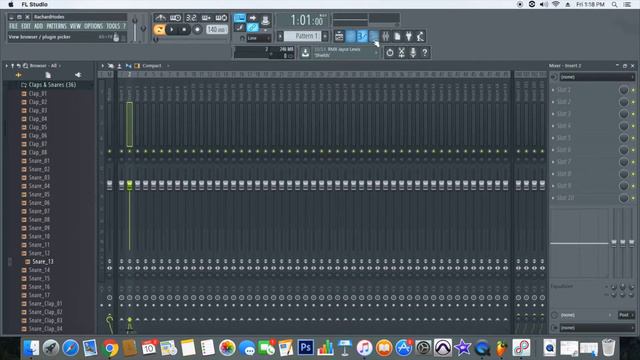Open the Pattern 1 selector
640x360 pixels.
coord(302,36)
